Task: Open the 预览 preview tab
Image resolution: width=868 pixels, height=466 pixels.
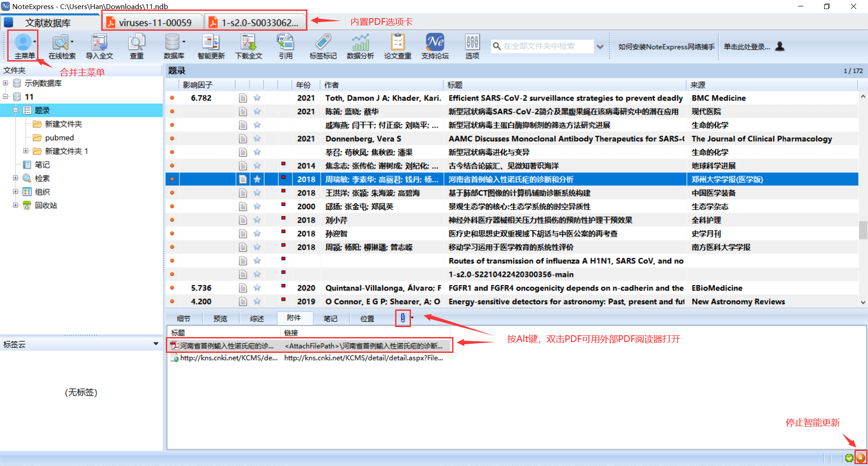Action: pos(220,319)
